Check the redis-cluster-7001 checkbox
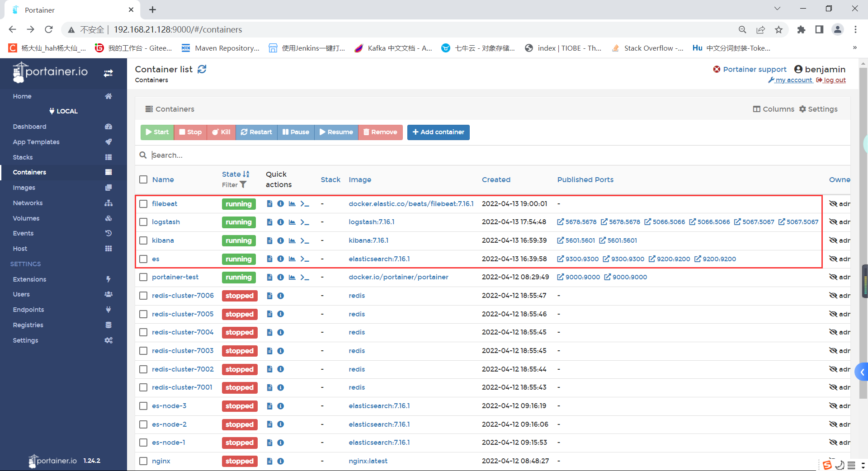 pos(143,387)
